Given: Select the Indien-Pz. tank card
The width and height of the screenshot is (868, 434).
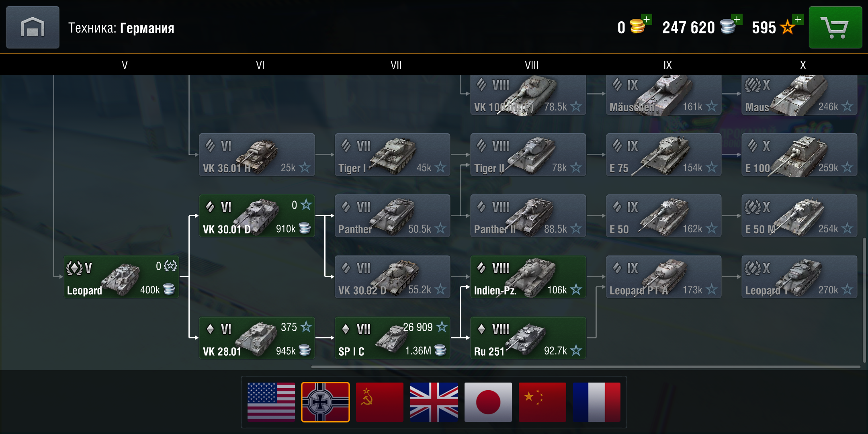Looking at the screenshot, I should point(528,277).
